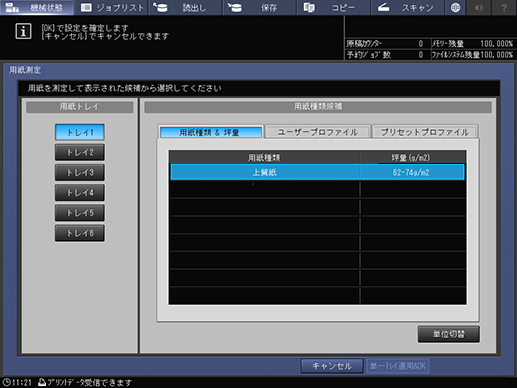This screenshot has width=517, height=388.
Task: Select トレイ3
Action: 80,173
